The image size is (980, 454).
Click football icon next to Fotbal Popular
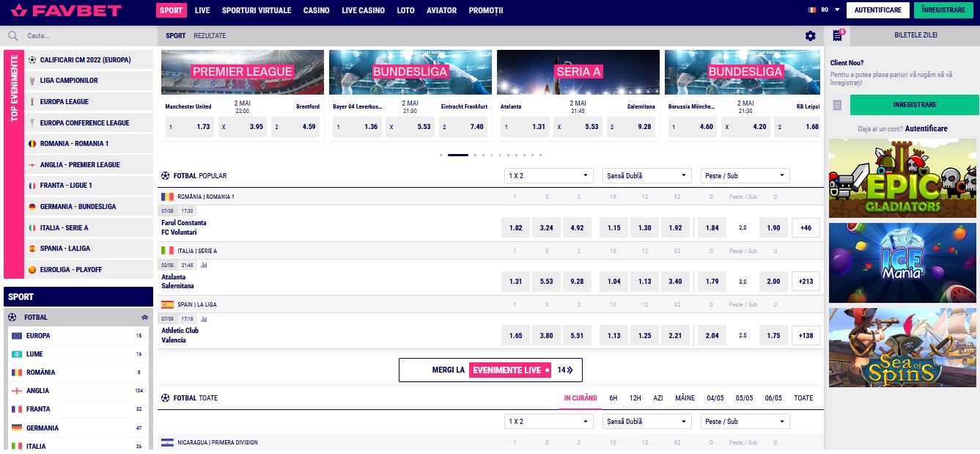point(166,176)
